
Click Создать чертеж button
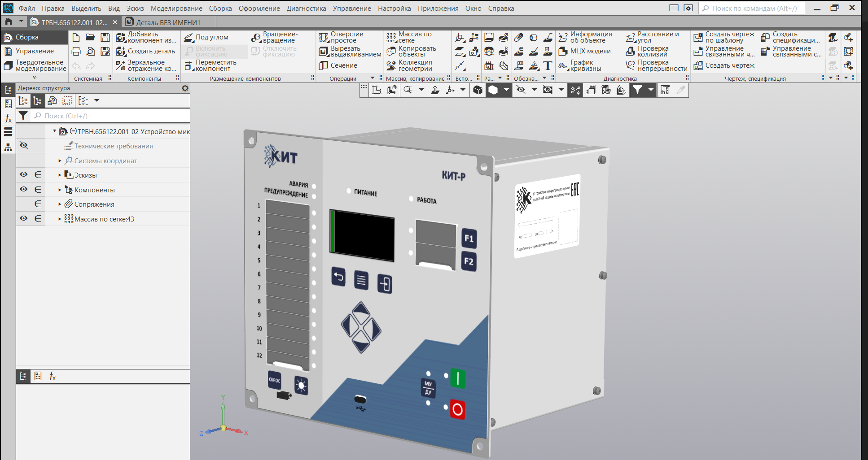(724, 65)
